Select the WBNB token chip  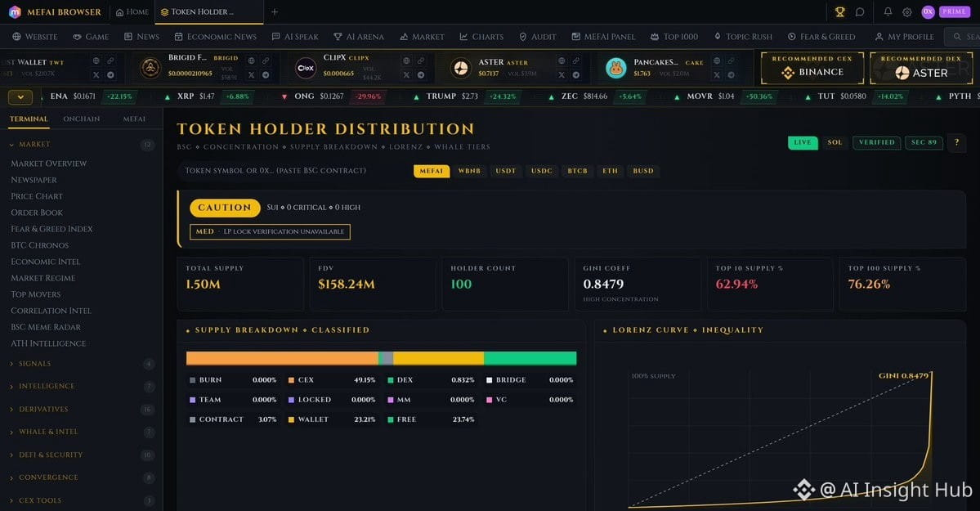[x=469, y=171]
